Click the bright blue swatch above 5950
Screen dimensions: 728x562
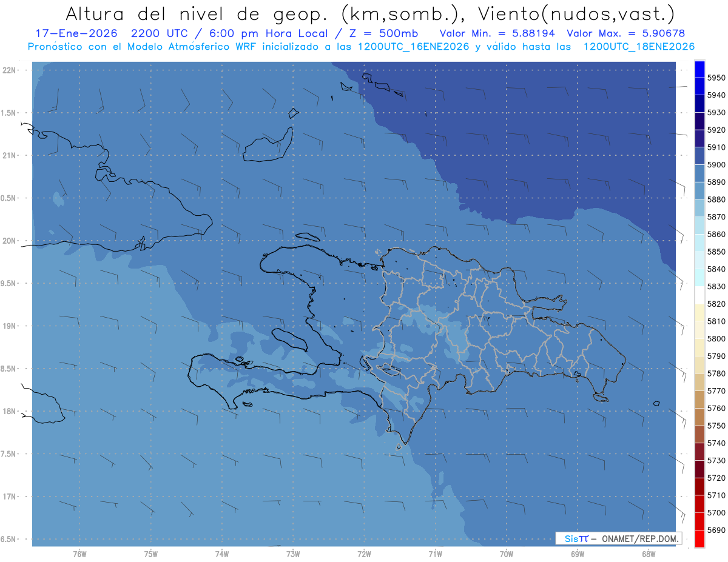click(x=699, y=69)
